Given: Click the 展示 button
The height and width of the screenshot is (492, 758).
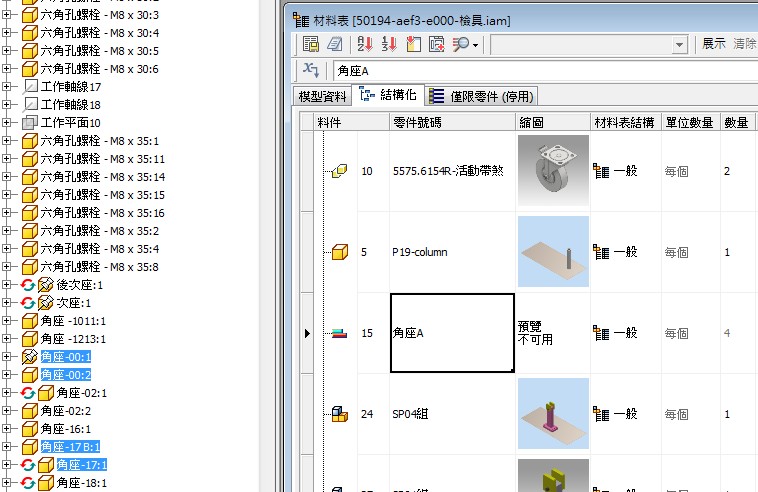Looking at the screenshot, I should tap(714, 43).
